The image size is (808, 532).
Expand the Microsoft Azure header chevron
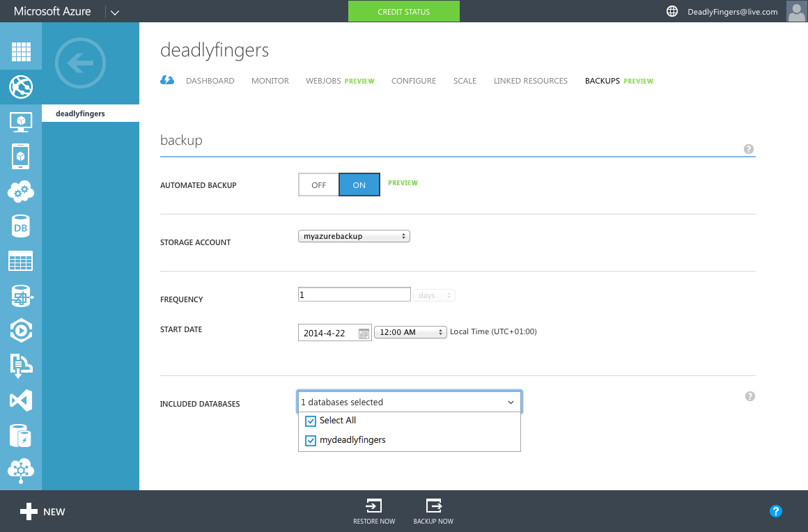[115, 13]
